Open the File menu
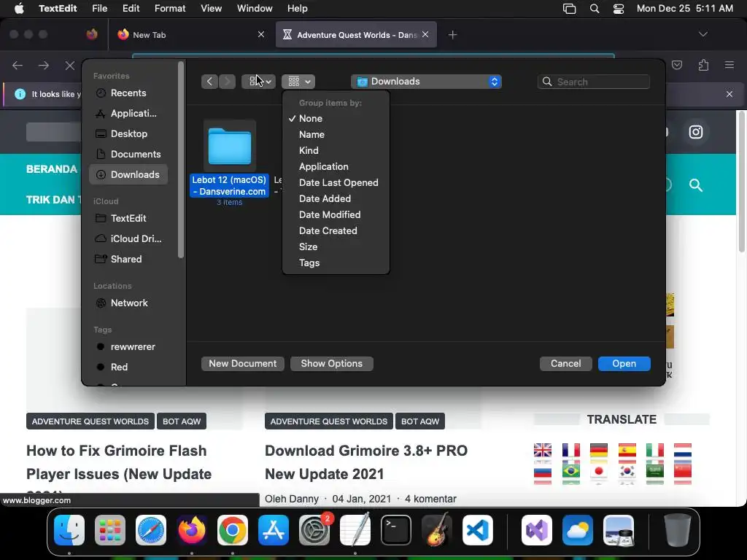Image resolution: width=747 pixels, height=560 pixels. (99, 9)
